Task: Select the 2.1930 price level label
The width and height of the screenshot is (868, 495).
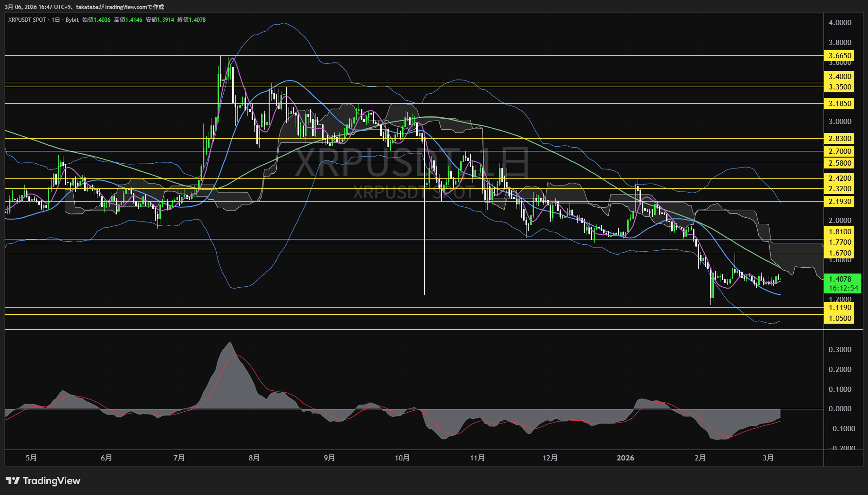Action: tap(839, 202)
